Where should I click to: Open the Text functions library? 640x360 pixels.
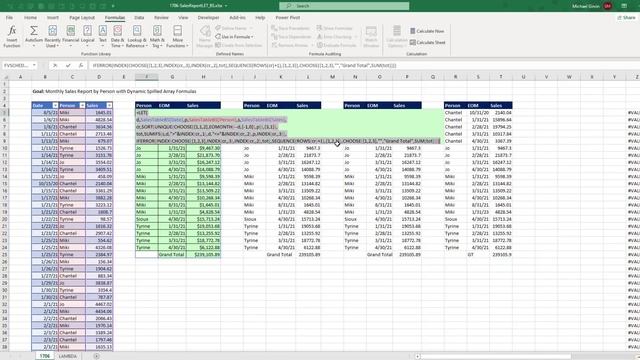(102, 36)
